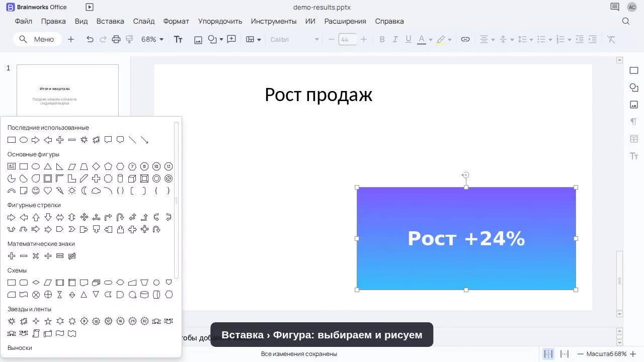
Task: Click the Undo arrow icon
Action: point(90,39)
